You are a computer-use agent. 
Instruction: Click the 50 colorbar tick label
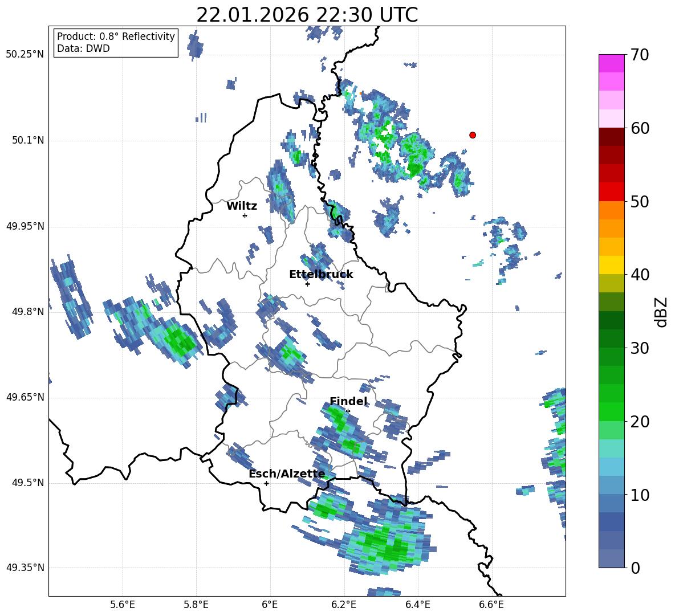click(x=640, y=202)
